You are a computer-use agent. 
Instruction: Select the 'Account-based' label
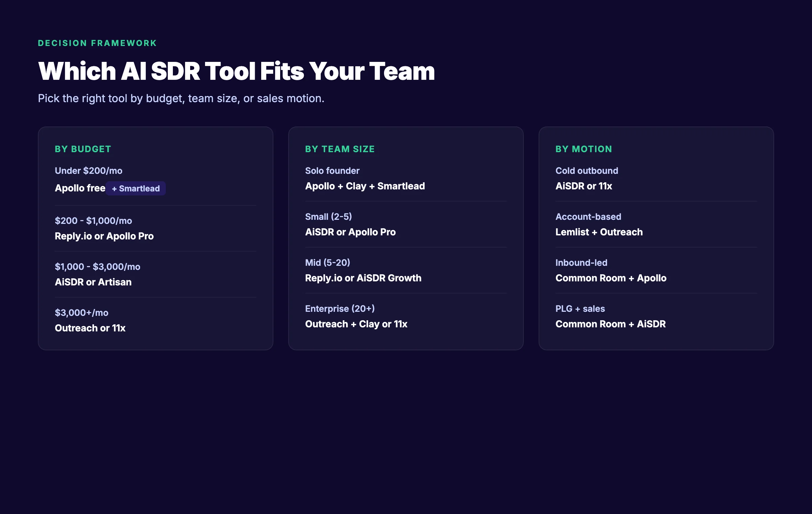pyautogui.click(x=588, y=217)
